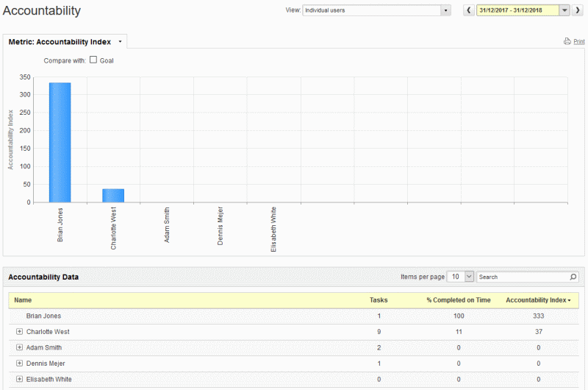This screenshot has height=390, width=588.
Task: Expand the Elisabeth White row
Action: 20,379
